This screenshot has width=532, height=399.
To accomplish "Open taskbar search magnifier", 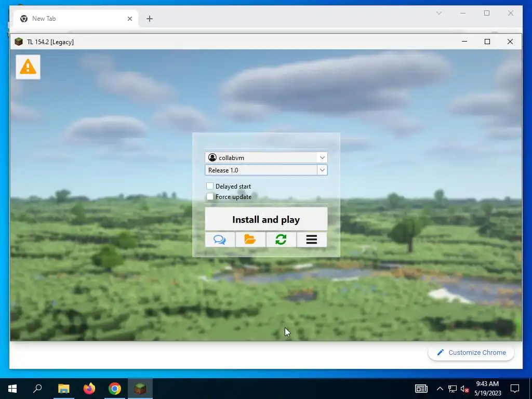I will pos(37,389).
